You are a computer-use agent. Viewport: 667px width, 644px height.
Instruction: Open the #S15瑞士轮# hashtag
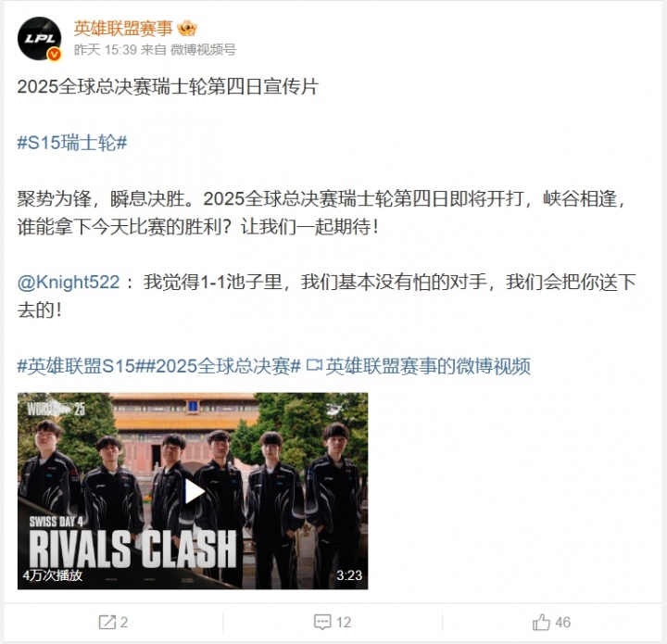pos(72,142)
